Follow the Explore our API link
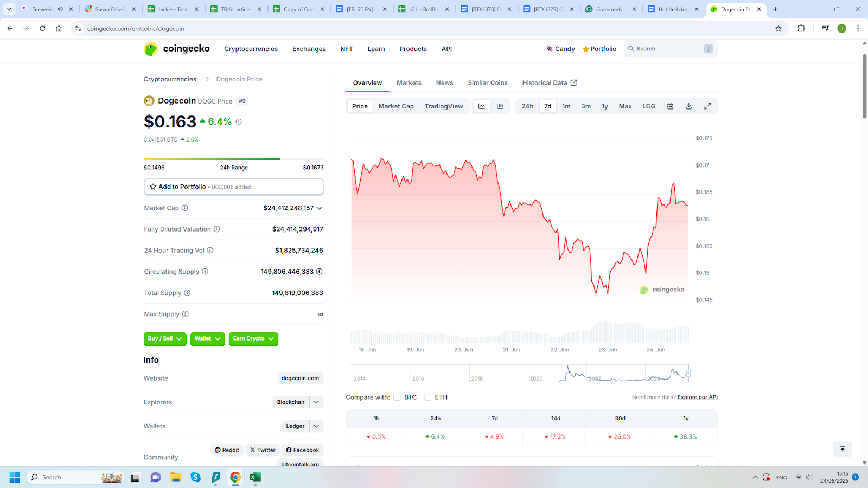This screenshot has width=868, height=488. [697, 397]
